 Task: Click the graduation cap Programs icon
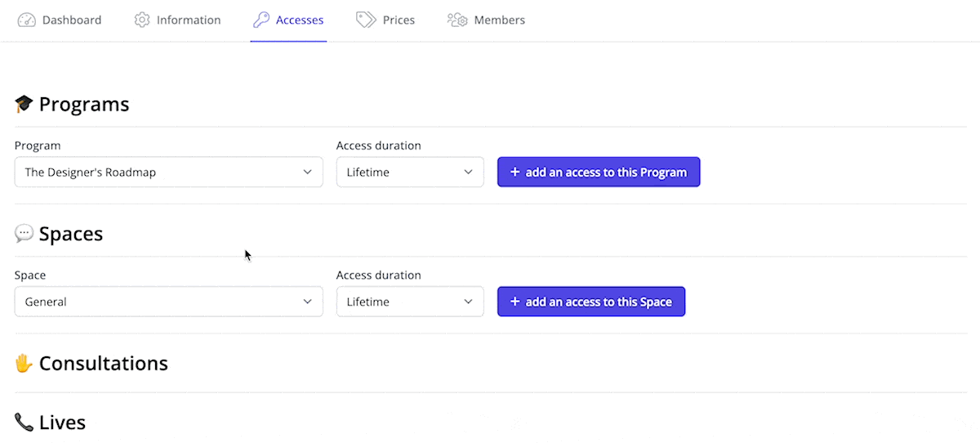tap(24, 105)
